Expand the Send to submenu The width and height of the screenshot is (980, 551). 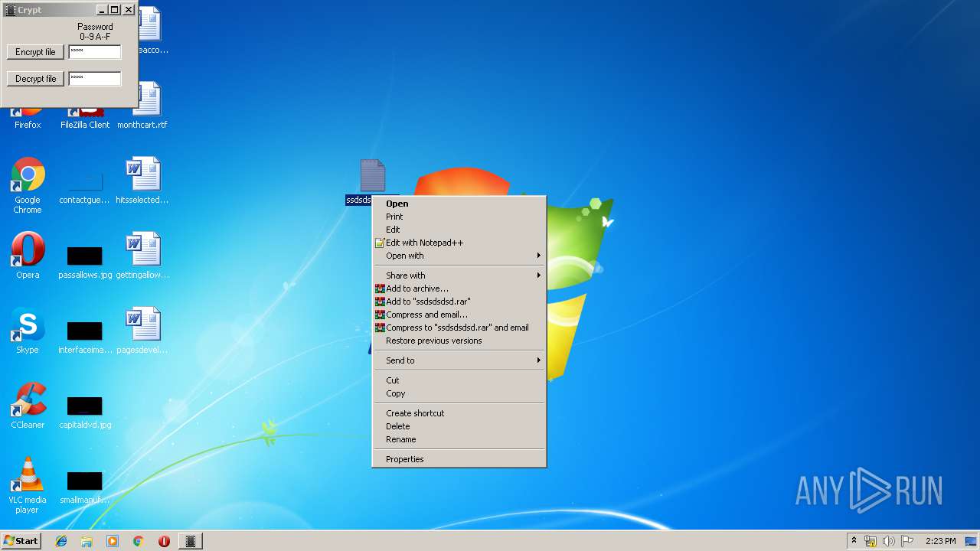[459, 360]
